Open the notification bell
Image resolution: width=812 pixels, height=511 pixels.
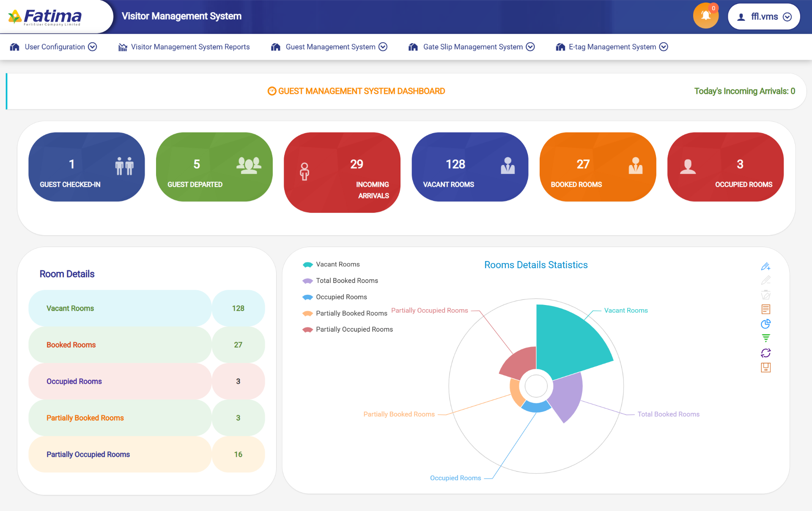[x=705, y=16]
